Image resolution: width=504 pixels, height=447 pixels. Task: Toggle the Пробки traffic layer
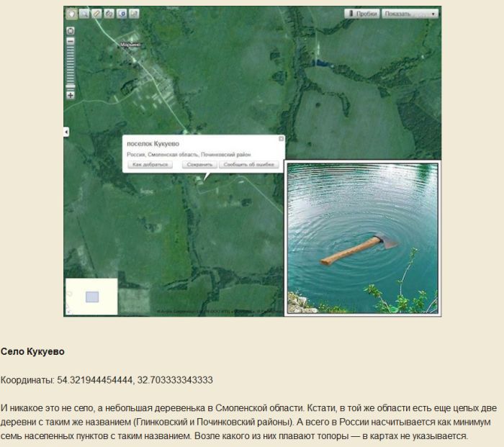pyautogui.click(x=361, y=14)
